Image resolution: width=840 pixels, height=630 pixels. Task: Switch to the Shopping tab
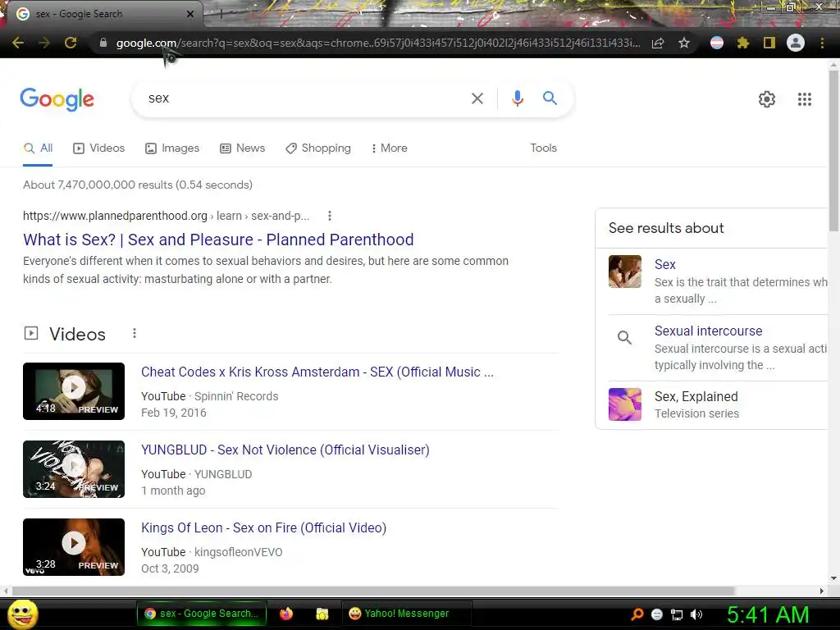coord(318,148)
